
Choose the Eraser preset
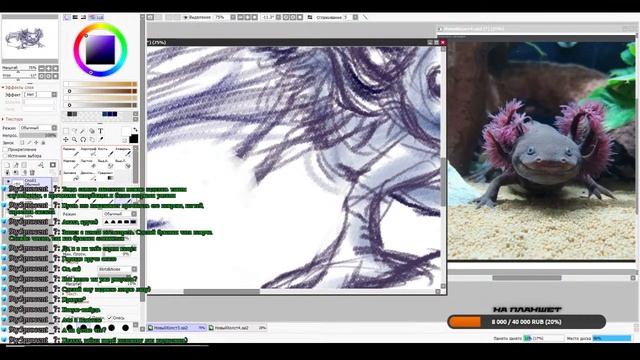(89, 164)
